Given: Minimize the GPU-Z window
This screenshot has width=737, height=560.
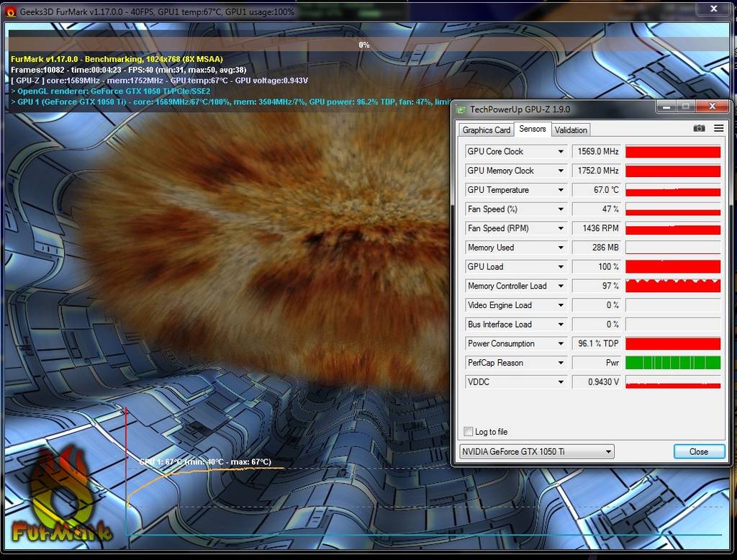Looking at the screenshot, I should 666,107.
